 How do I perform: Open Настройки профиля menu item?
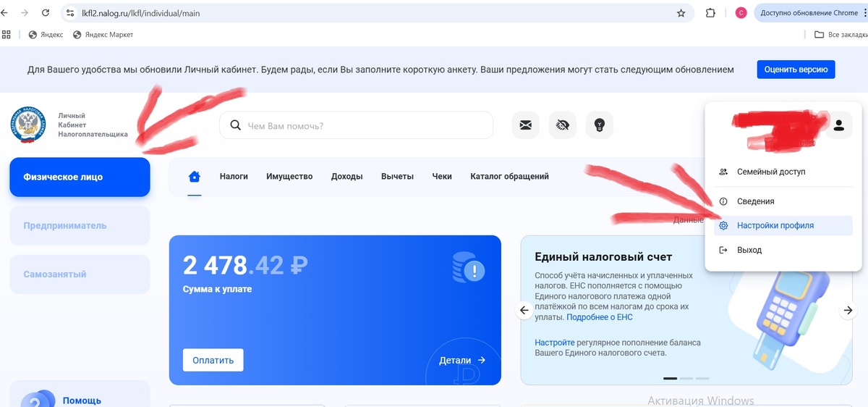coord(783,225)
